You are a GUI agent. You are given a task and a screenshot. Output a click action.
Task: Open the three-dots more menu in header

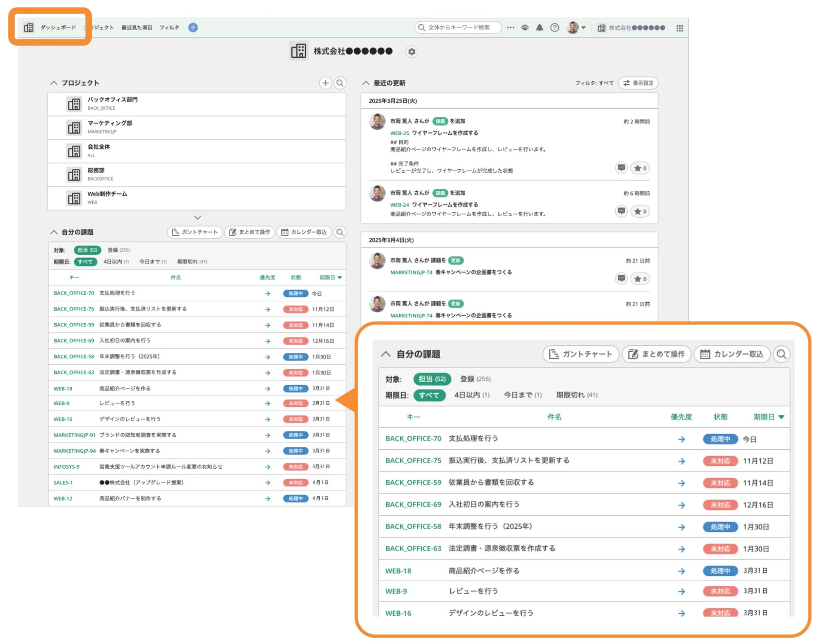510,27
